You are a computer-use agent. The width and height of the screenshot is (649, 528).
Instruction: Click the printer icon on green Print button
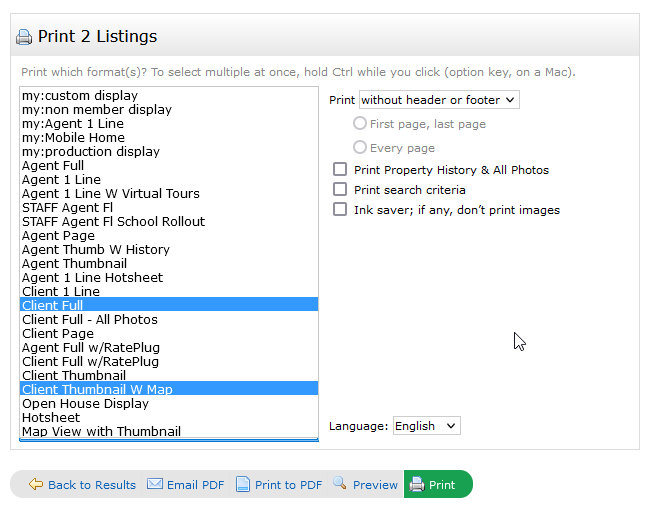point(417,484)
